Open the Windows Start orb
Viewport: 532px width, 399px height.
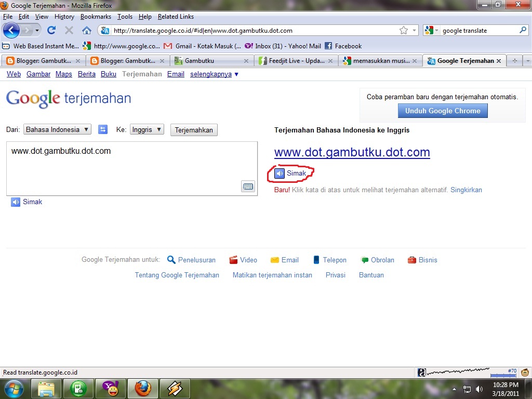[14, 389]
